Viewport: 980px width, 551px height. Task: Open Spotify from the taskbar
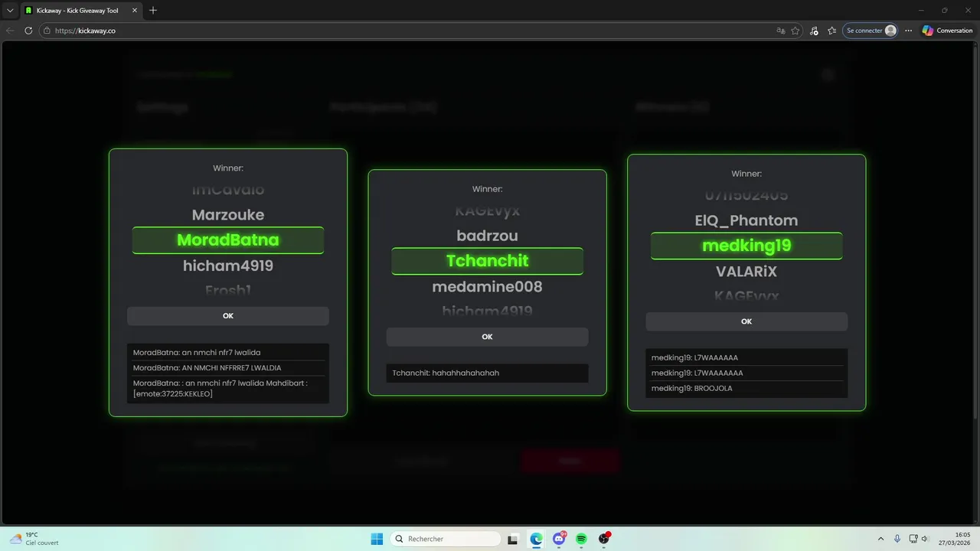581,539
